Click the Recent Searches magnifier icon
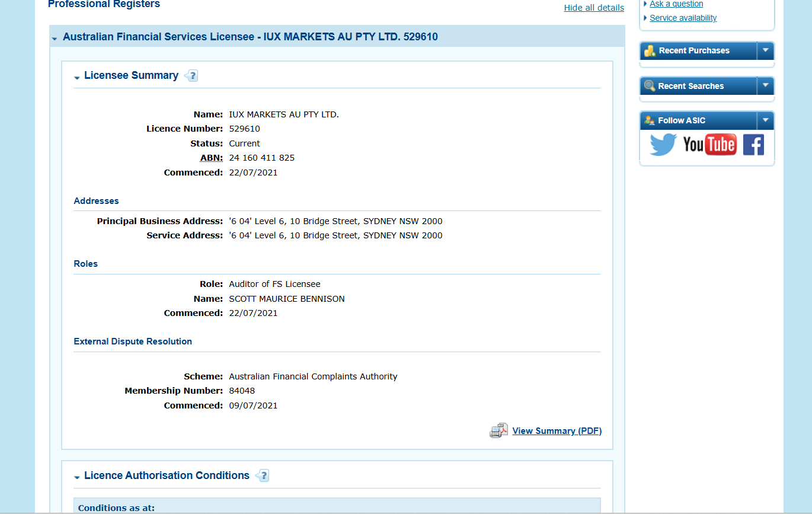The width and height of the screenshot is (812, 514). point(650,86)
